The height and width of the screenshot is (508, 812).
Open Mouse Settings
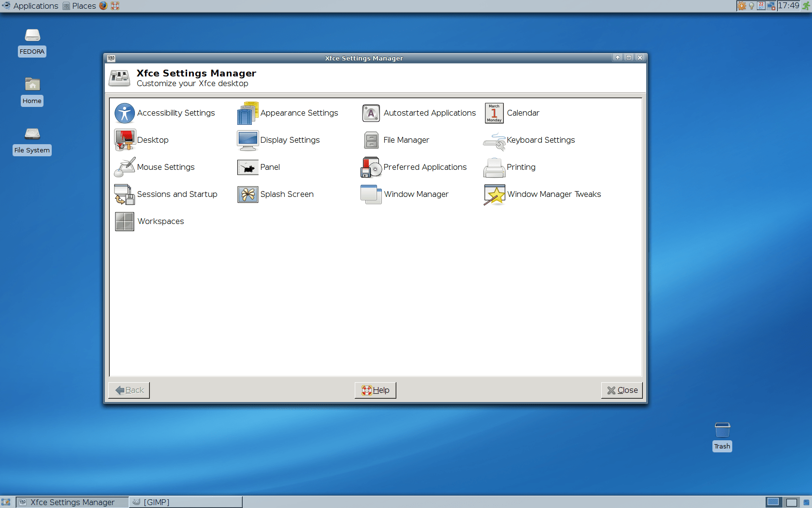click(166, 167)
